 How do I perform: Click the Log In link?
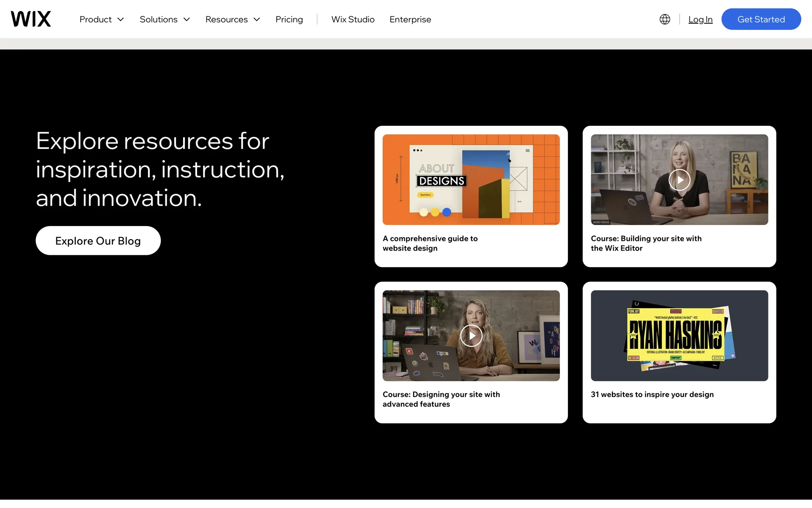point(700,19)
